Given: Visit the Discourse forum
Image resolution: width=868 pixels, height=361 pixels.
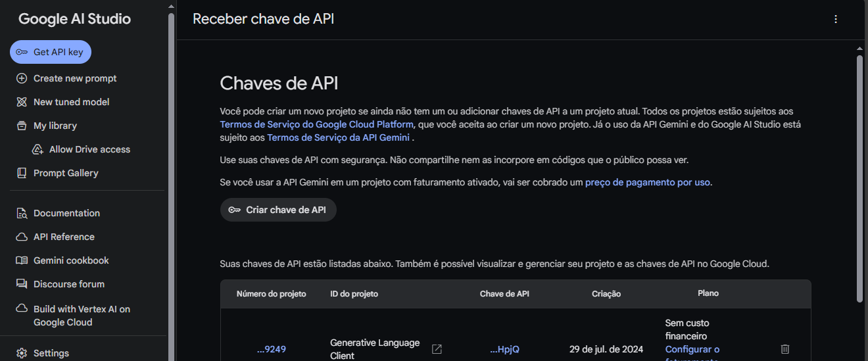Looking at the screenshot, I should [x=69, y=284].
